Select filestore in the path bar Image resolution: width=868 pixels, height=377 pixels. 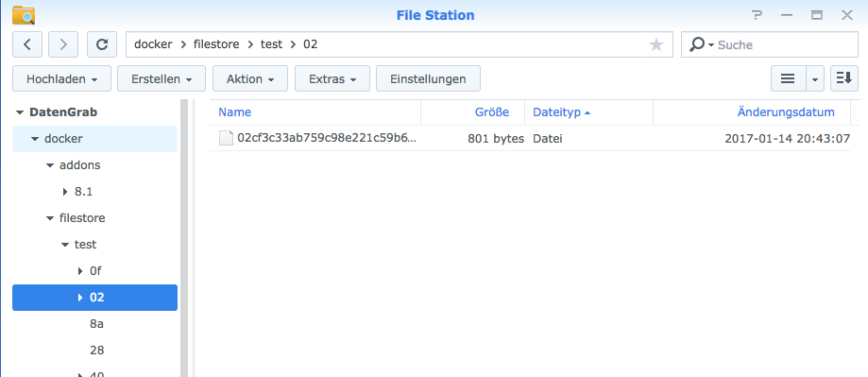pos(216,44)
